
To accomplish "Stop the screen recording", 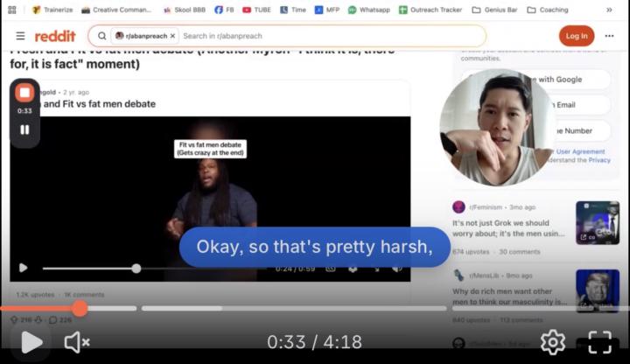I will point(24,93).
